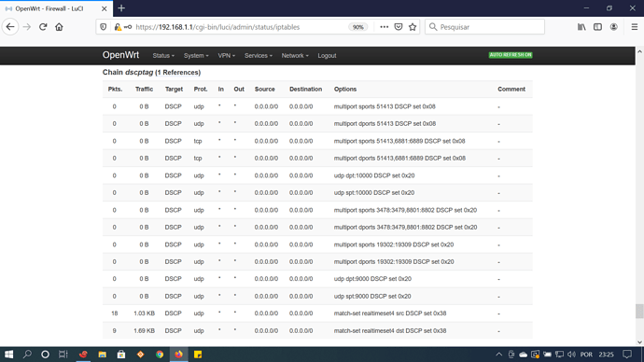Bookmark this page with the star icon
644x362 pixels.
click(413, 27)
